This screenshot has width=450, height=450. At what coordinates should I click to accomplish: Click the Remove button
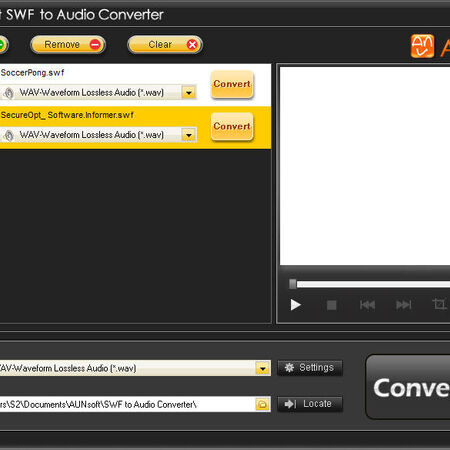68,45
